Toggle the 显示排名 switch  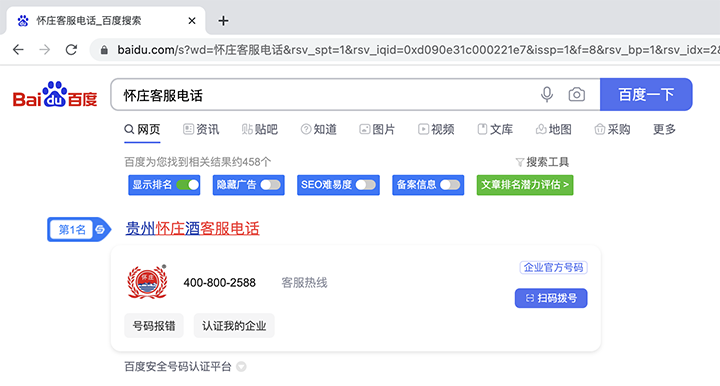point(188,185)
